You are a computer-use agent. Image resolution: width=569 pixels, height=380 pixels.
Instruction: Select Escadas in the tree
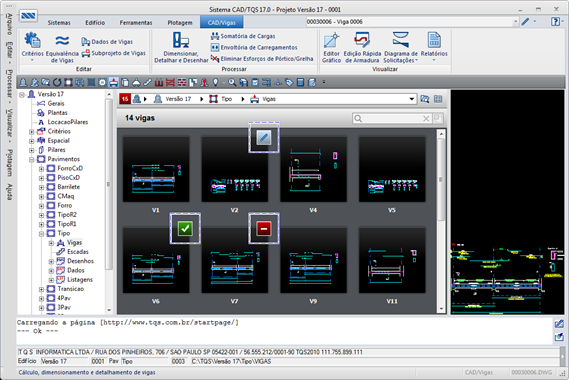(x=78, y=252)
